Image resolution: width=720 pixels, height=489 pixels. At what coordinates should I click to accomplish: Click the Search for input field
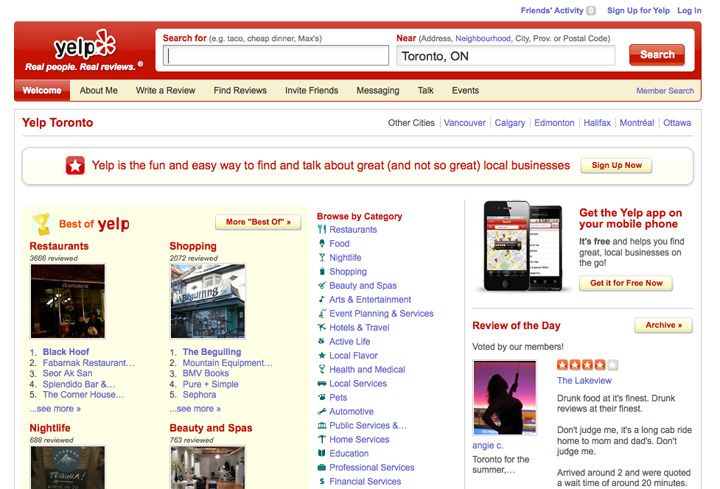click(276, 56)
